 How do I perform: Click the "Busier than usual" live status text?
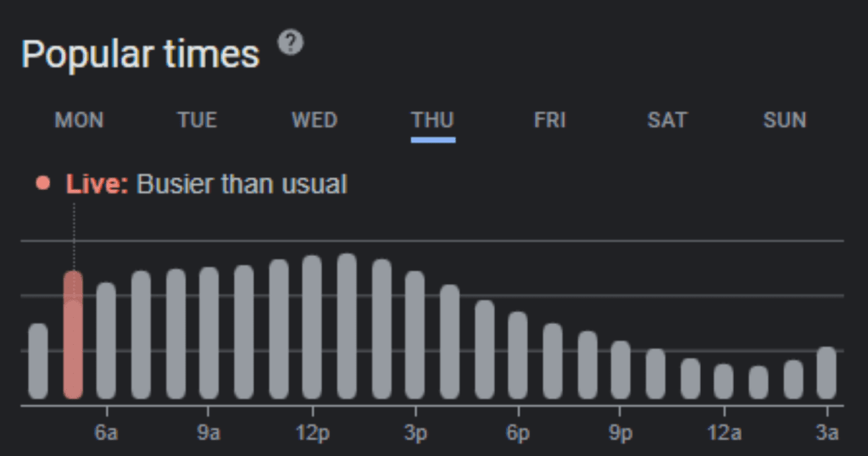[242, 184]
